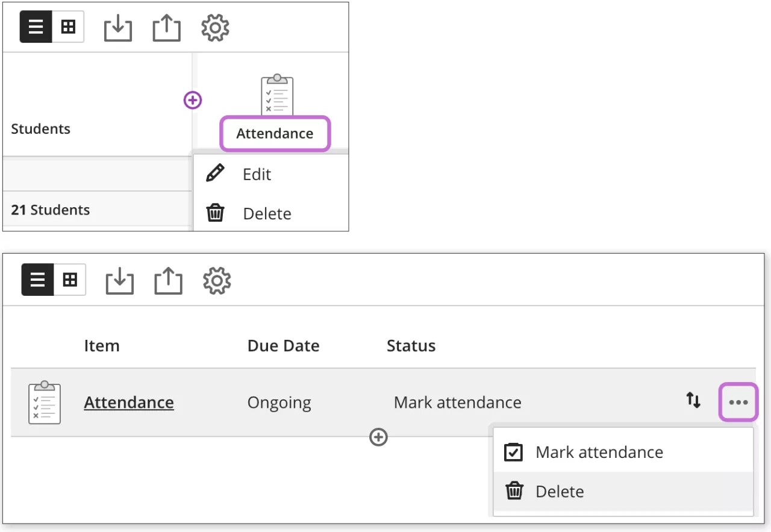This screenshot has height=532, width=771.
Task: Click the plus icon to add a new item
Action: pos(378,437)
